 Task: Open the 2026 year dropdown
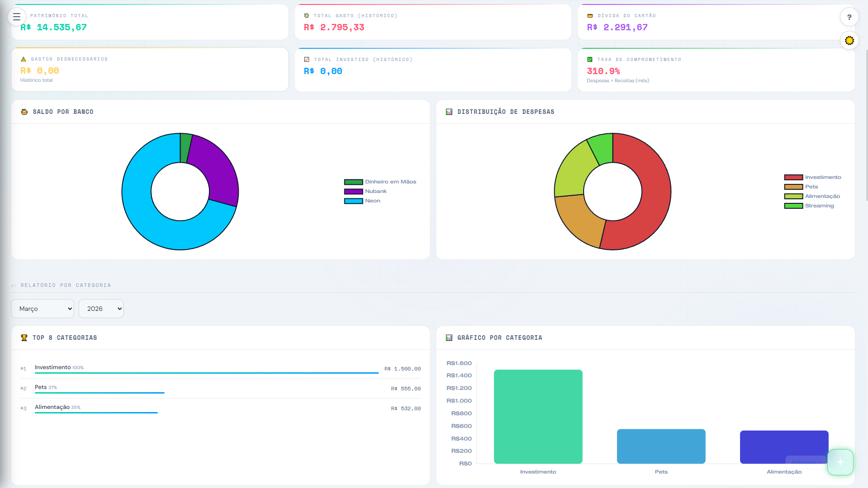(101, 309)
